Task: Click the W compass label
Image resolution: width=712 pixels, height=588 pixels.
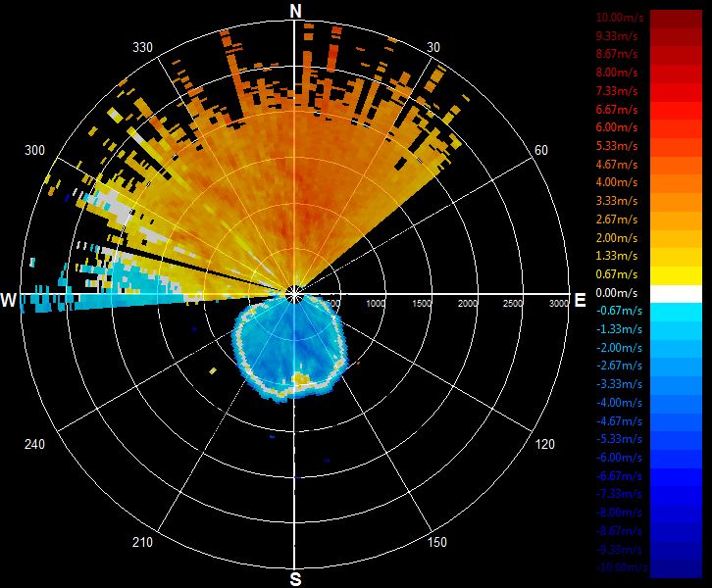Action: coord(9,300)
